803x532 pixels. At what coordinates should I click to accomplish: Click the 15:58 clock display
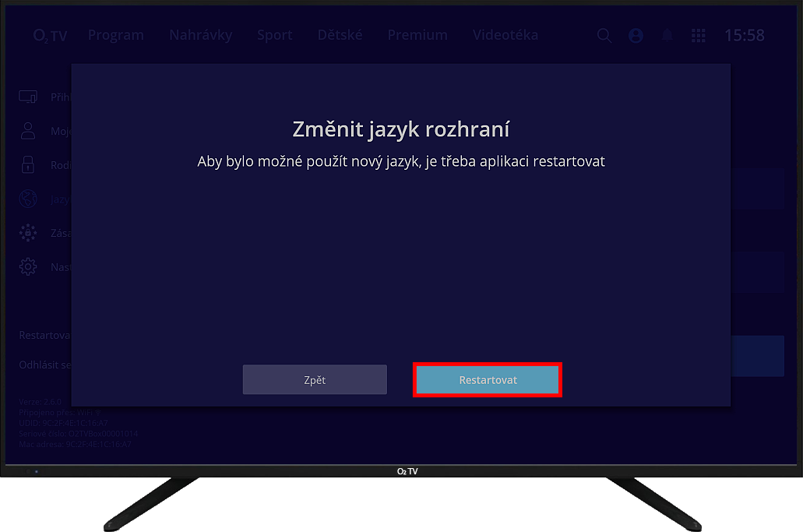tap(745, 35)
